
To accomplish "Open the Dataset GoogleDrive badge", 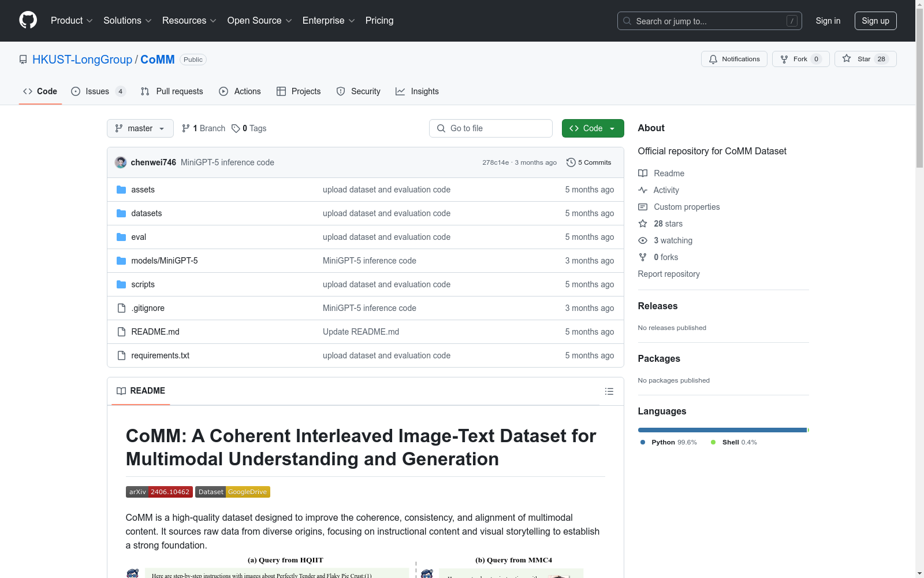I will (233, 492).
